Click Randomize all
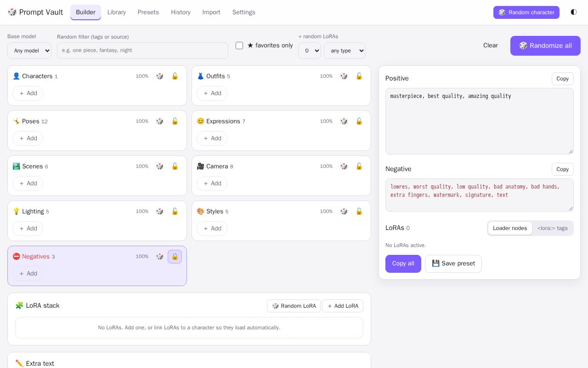Image resolution: width=588 pixels, height=368 pixels. pyautogui.click(x=545, y=46)
